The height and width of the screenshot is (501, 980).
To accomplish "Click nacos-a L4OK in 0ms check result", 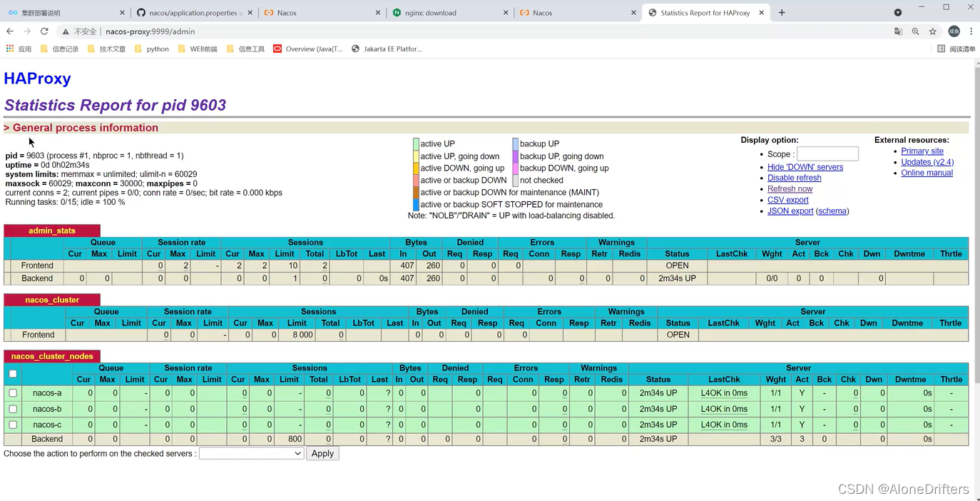I will tap(724, 393).
